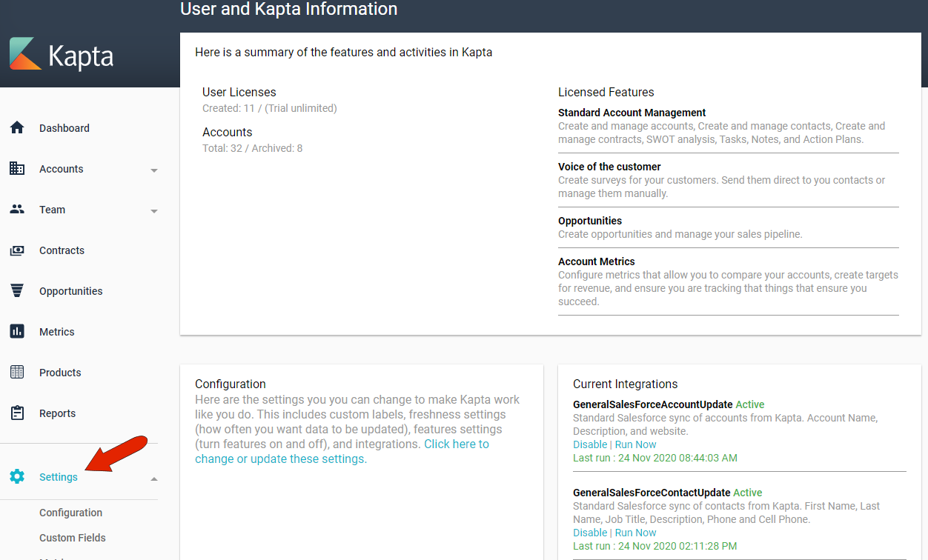Click the settings change link in Configuration panel

click(457, 444)
